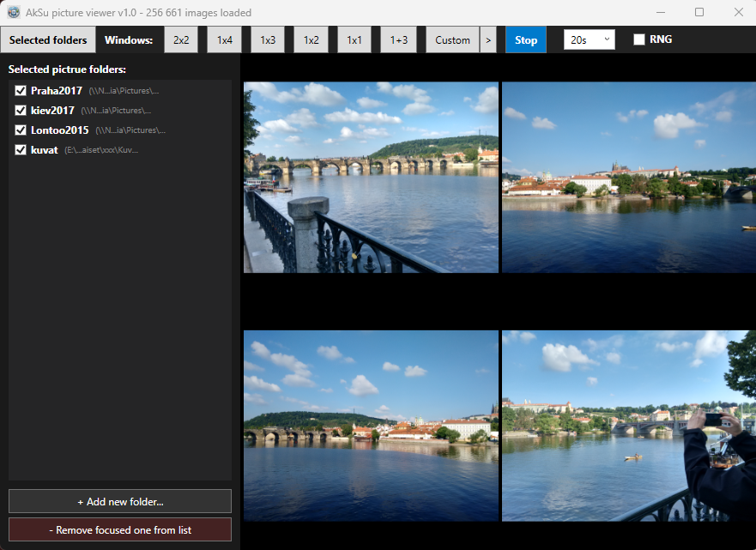The height and width of the screenshot is (550, 756).
Task: Select the kuvat folder name
Action: (45, 150)
